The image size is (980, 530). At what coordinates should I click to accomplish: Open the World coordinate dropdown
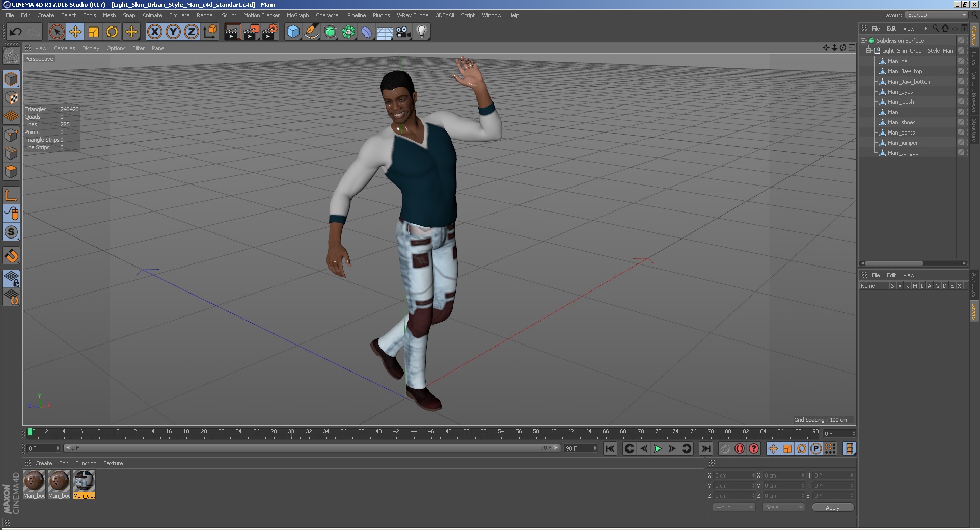point(734,507)
